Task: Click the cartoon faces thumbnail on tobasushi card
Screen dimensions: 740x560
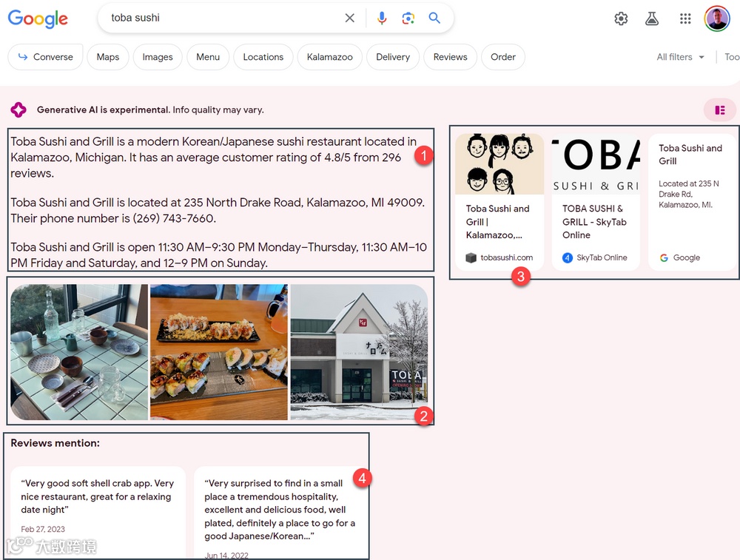Action: click(x=499, y=163)
